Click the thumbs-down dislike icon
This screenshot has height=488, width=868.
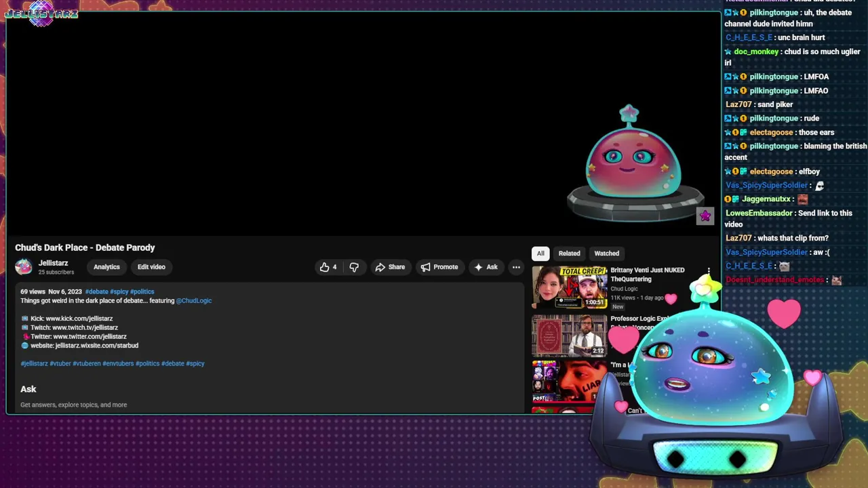coord(354,267)
